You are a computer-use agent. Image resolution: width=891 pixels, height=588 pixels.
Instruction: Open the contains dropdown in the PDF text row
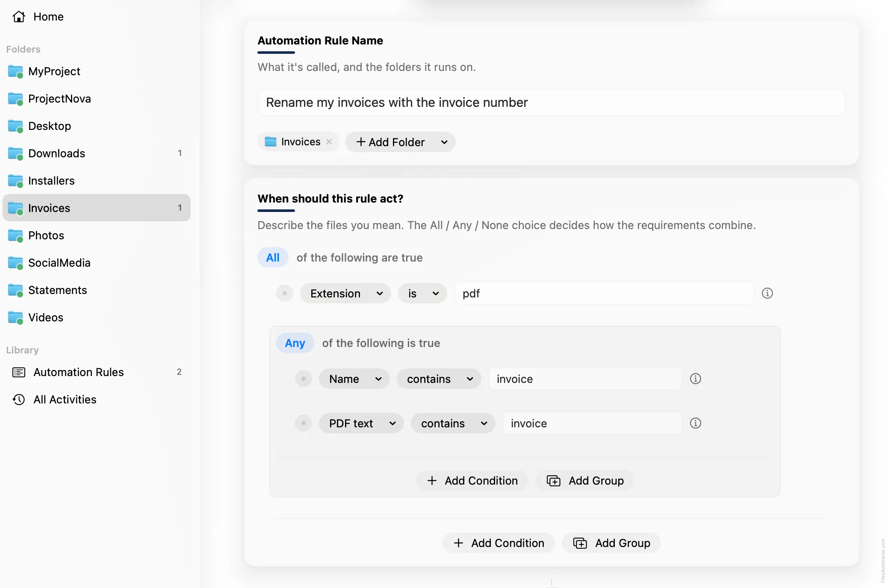click(x=453, y=423)
